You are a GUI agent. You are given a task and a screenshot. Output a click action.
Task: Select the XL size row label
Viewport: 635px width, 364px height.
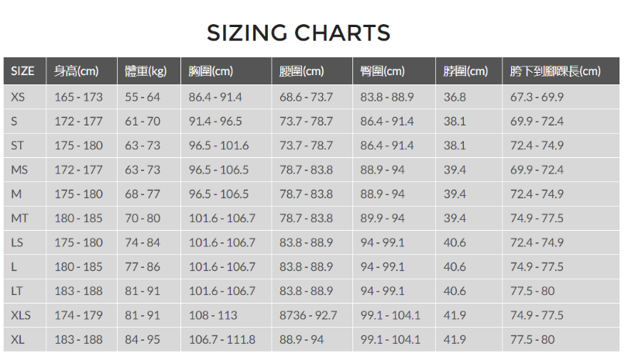click(17, 339)
